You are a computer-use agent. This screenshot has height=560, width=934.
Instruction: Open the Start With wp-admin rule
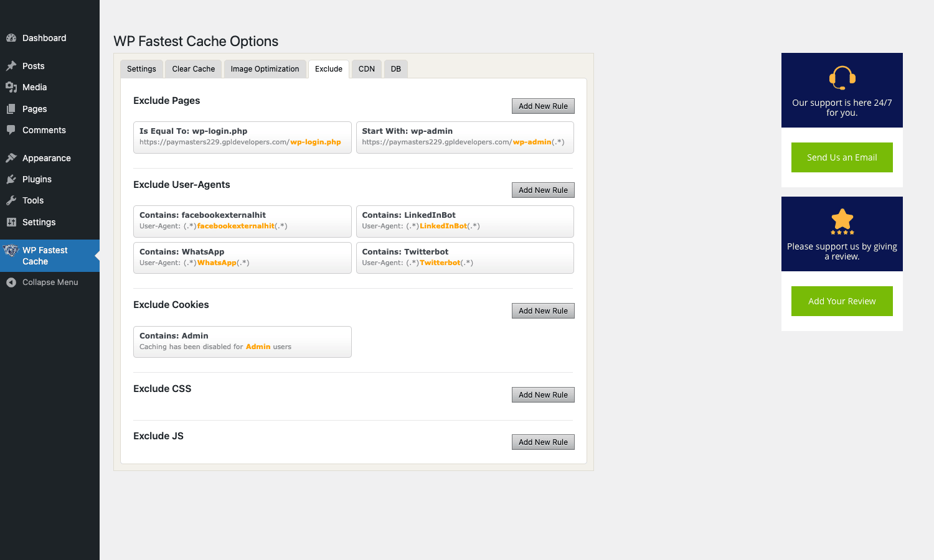(465, 137)
